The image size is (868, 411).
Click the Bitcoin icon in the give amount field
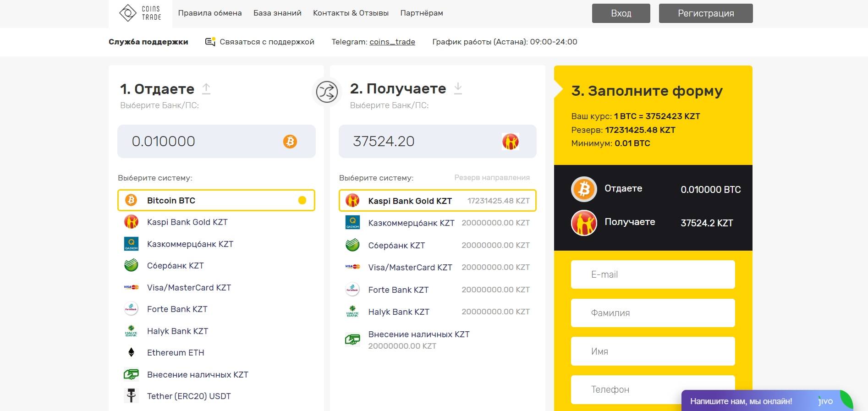pos(290,141)
